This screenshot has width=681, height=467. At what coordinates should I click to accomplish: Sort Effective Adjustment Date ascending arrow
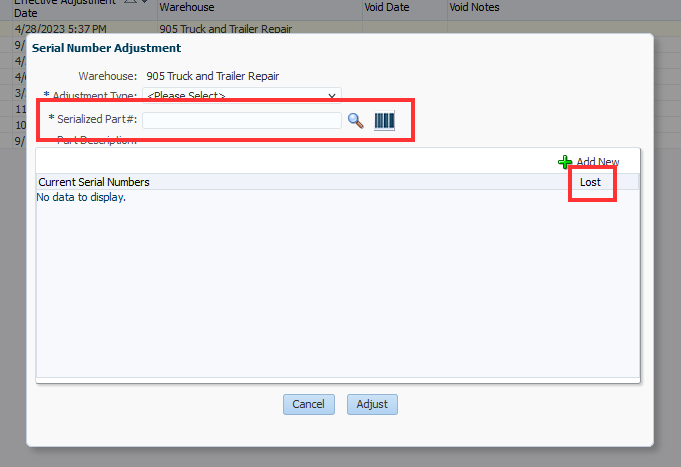click(x=130, y=1)
